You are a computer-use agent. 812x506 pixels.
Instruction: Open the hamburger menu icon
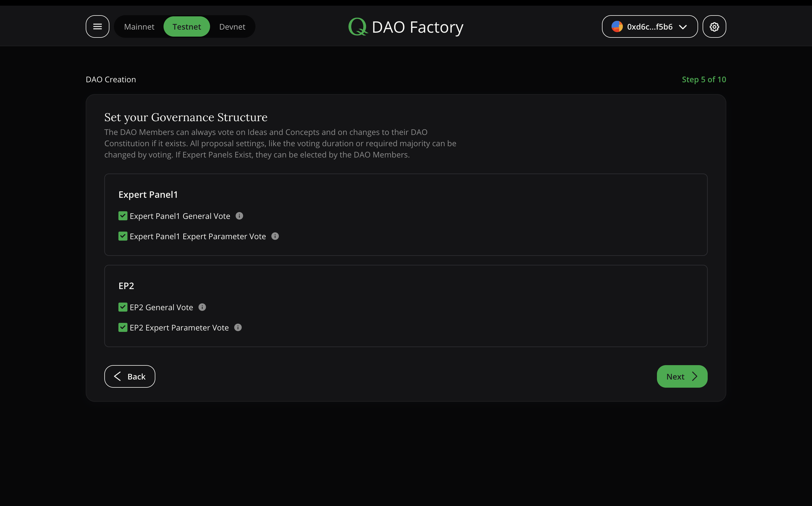pyautogui.click(x=98, y=26)
